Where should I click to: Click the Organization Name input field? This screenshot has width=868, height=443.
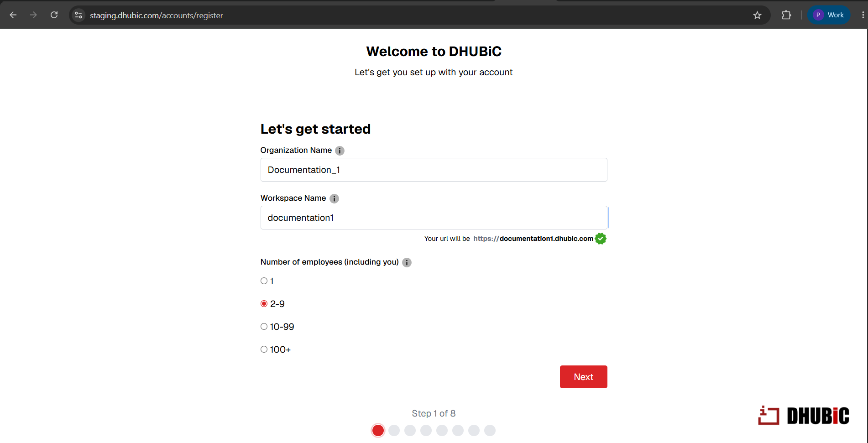(434, 170)
